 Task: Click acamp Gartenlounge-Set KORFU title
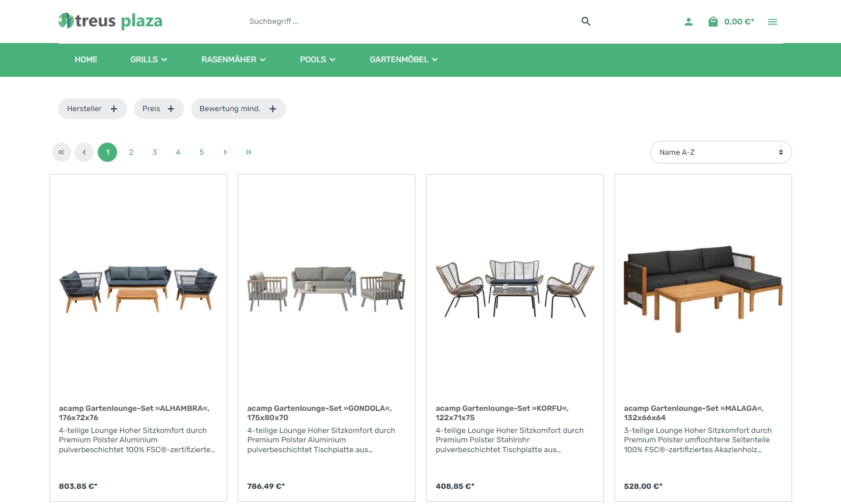tap(502, 413)
